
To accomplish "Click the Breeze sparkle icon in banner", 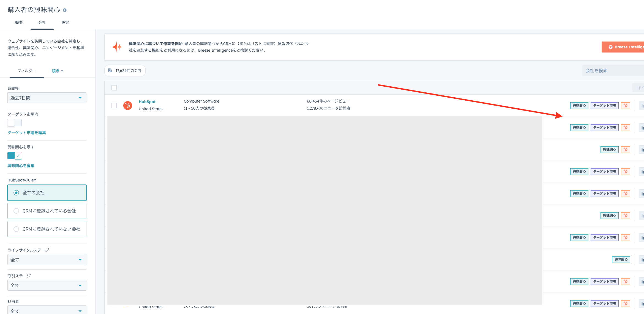I will tap(117, 47).
